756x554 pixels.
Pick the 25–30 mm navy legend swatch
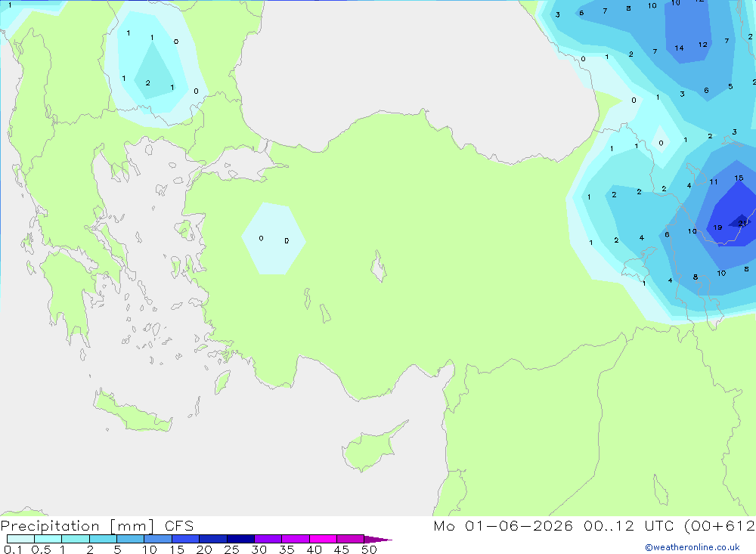pos(240,539)
